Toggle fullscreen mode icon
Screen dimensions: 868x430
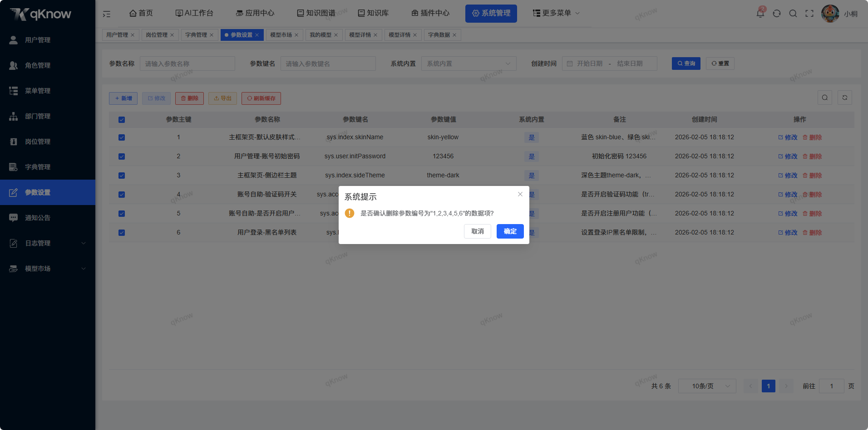pyautogui.click(x=809, y=13)
